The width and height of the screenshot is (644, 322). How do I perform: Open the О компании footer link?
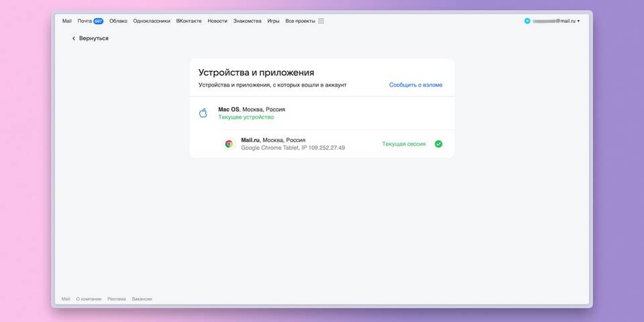[x=89, y=299]
